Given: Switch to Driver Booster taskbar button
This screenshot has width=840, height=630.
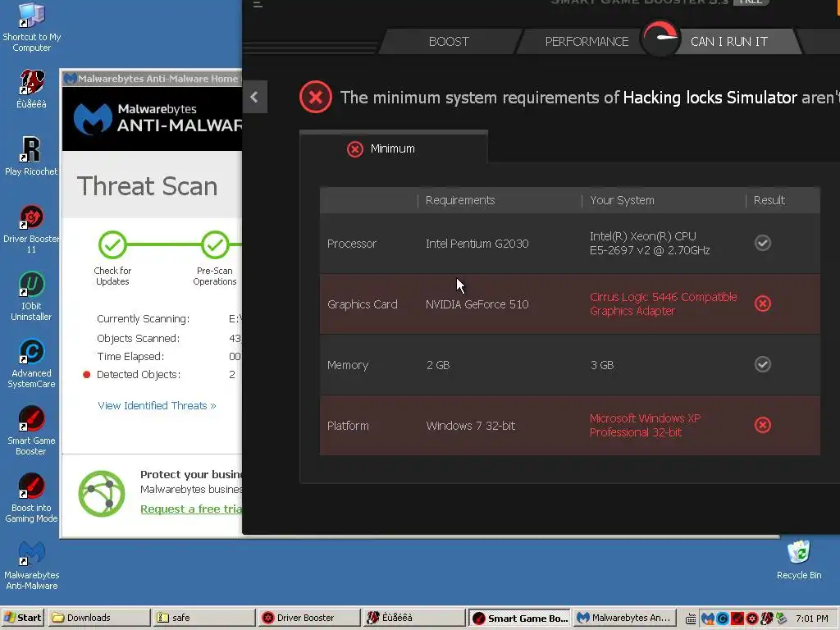Looking at the screenshot, I should point(308,618).
